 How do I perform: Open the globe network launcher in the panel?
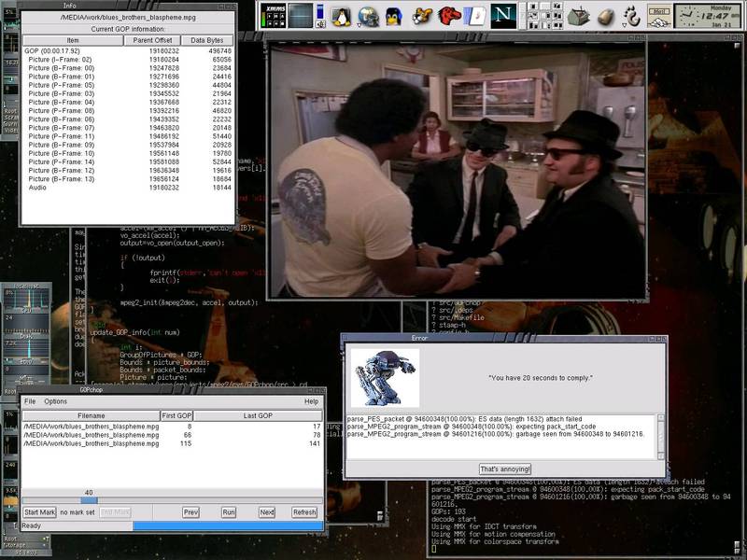pyautogui.click(x=368, y=17)
